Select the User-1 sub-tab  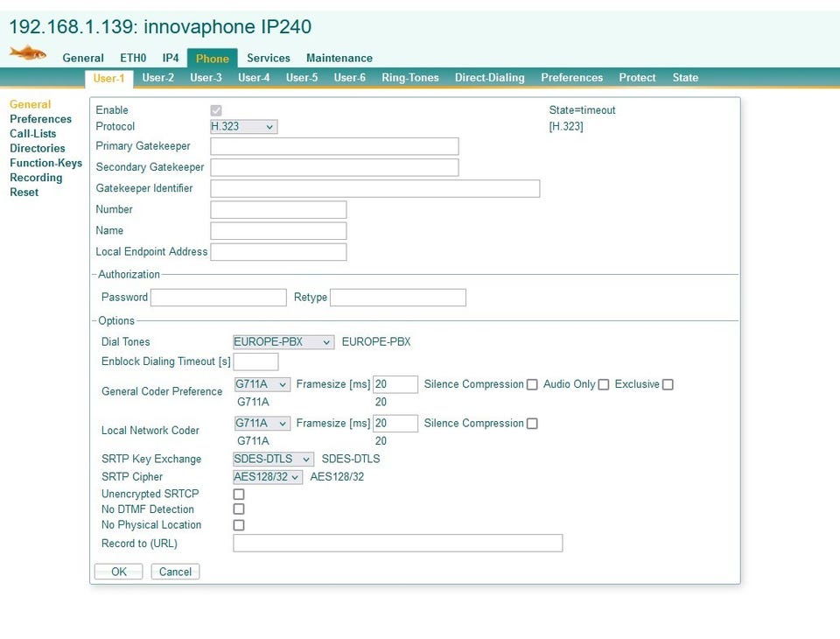[x=108, y=78]
